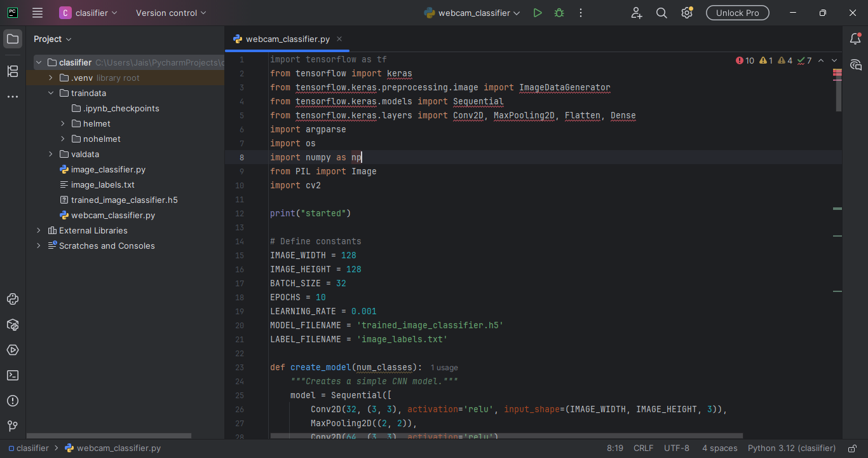Collapse the traindata folder

(x=51, y=93)
